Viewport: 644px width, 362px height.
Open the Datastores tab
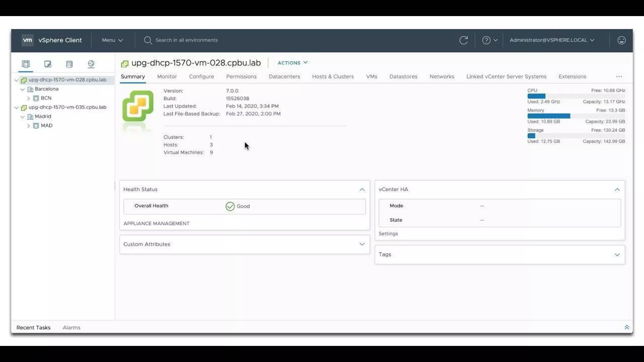click(x=403, y=76)
